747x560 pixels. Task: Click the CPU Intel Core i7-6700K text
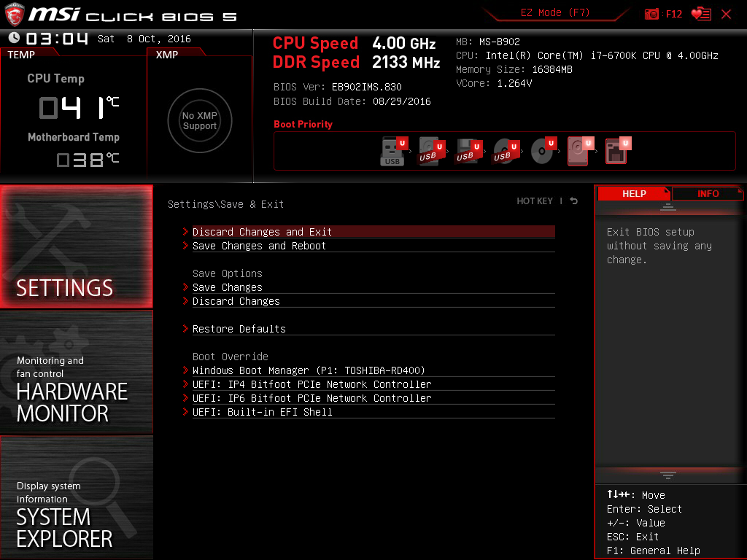click(587, 55)
